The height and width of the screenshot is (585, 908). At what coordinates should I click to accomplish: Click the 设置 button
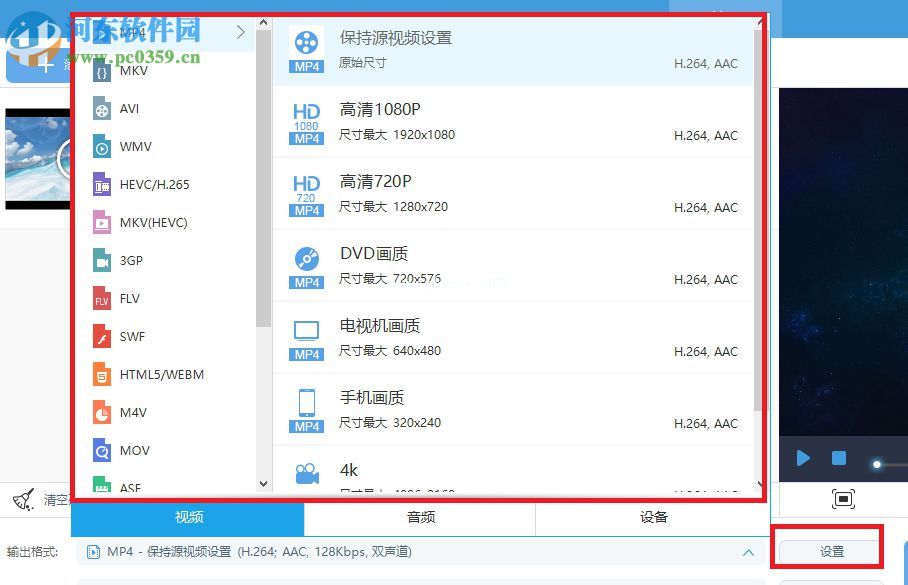pyautogui.click(x=832, y=551)
